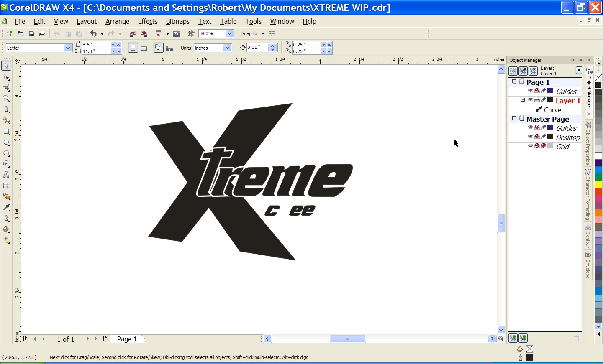Image resolution: width=603 pixels, height=364 pixels.
Task: Open the zoom level 800% dropdown
Action: [229, 33]
